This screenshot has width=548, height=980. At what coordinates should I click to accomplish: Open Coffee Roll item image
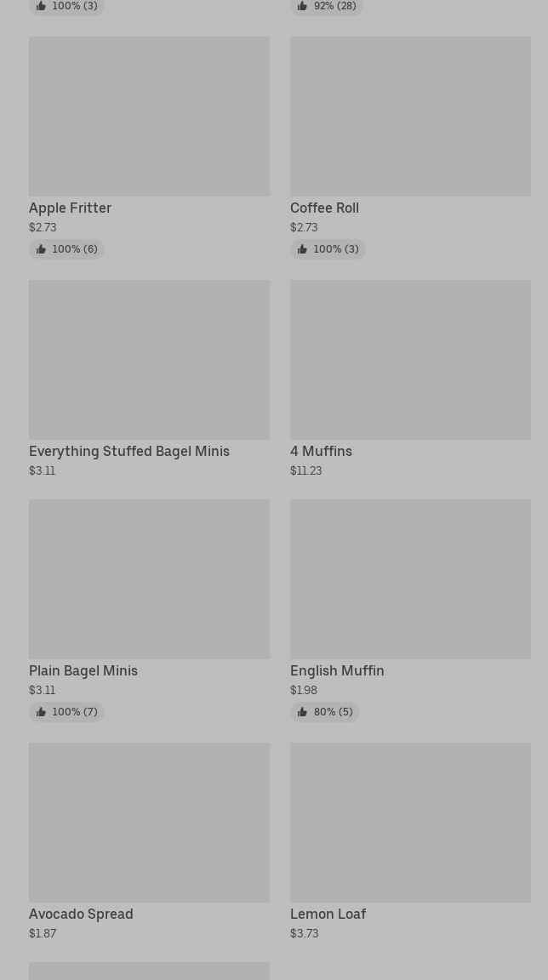(x=410, y=117)
